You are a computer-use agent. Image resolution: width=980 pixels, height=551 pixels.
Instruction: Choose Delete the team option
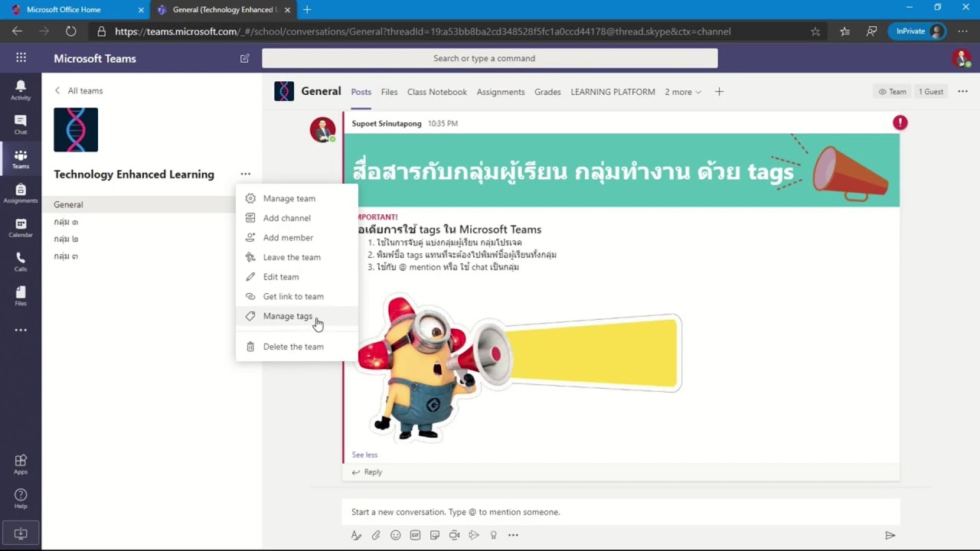tap(297, 347)
